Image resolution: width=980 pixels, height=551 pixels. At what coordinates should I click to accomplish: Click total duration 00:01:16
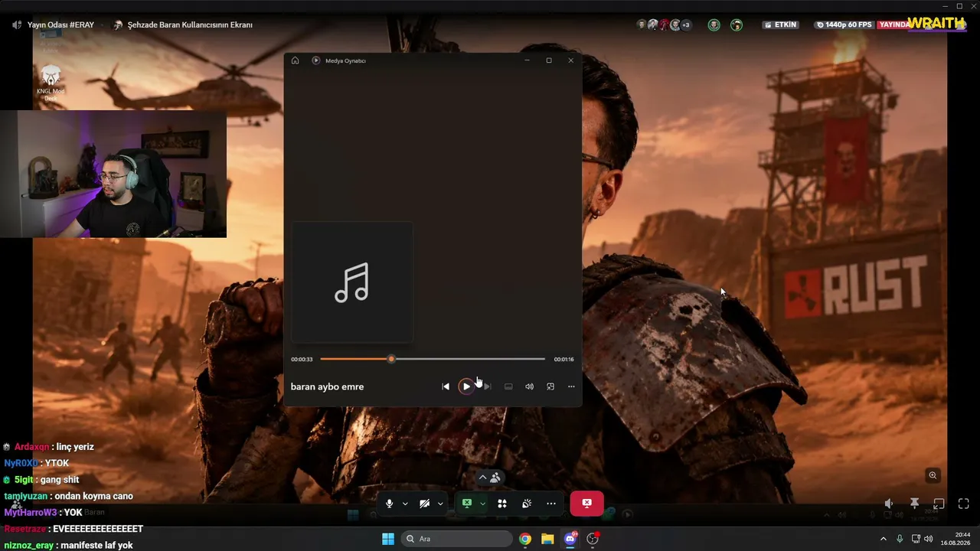pos(563,359)
